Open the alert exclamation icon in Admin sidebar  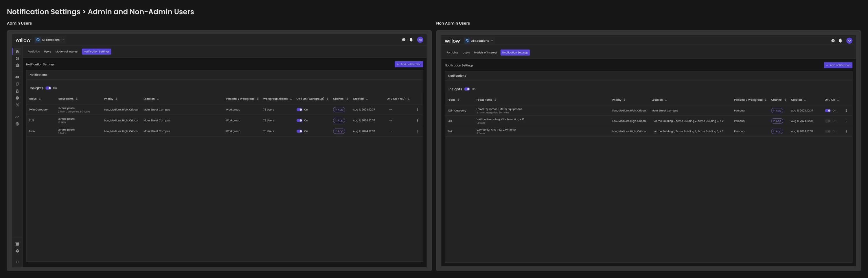point(17,98)
